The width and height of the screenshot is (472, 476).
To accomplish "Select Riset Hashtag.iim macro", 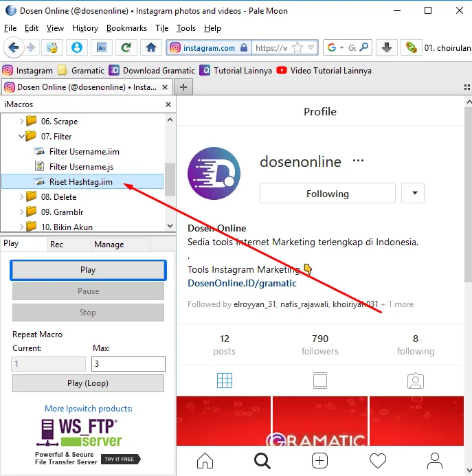I will click(80, 182).
